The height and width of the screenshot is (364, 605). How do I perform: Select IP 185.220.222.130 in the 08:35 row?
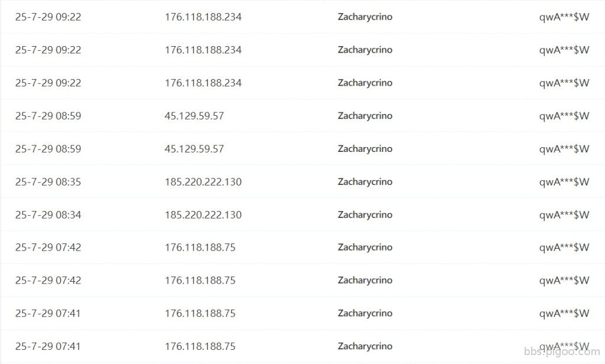pos(203,182)
